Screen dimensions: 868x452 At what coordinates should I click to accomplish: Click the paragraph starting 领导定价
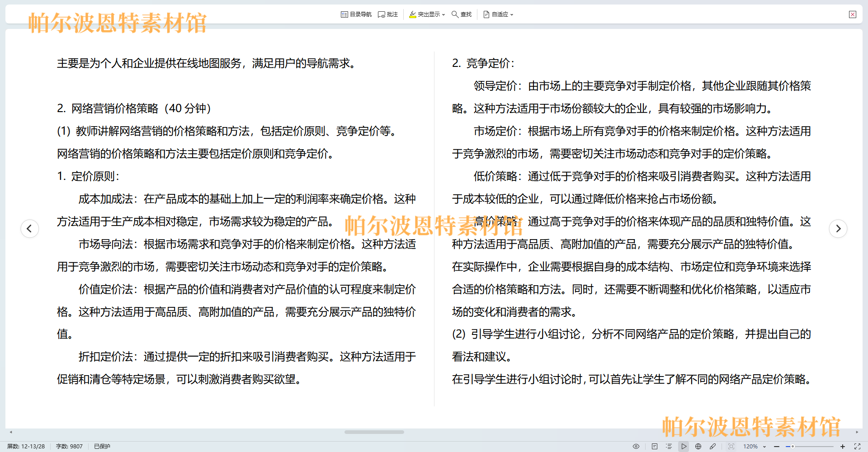(632, 97)
